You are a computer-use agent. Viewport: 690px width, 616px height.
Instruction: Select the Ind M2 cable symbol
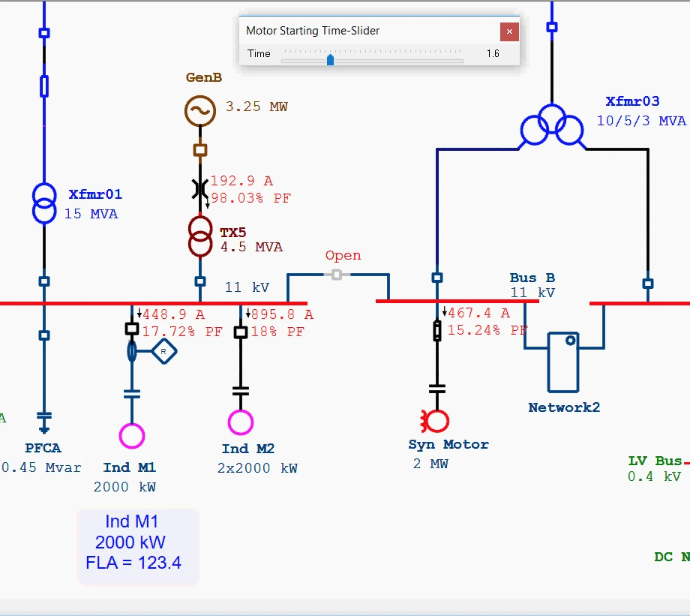pyautogui.click(x=240, y=391)
